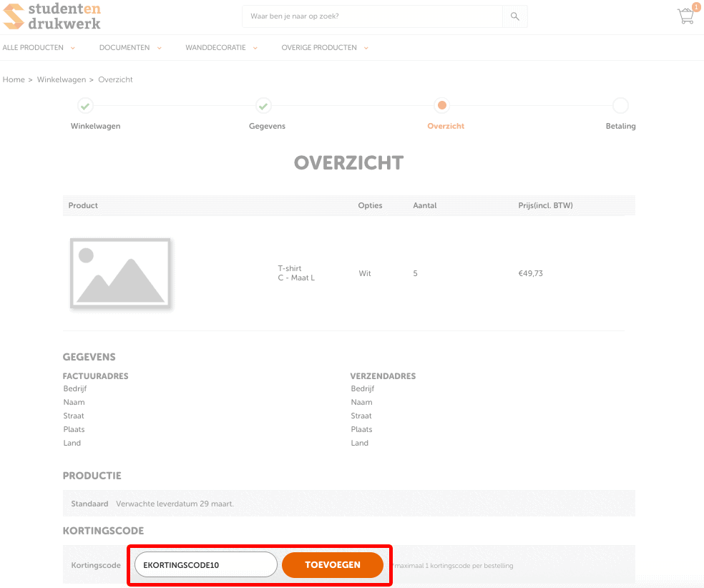Click the 'T-shirt' product name
This screenshot has width=704, height=588.
click(x=290, y=268)
